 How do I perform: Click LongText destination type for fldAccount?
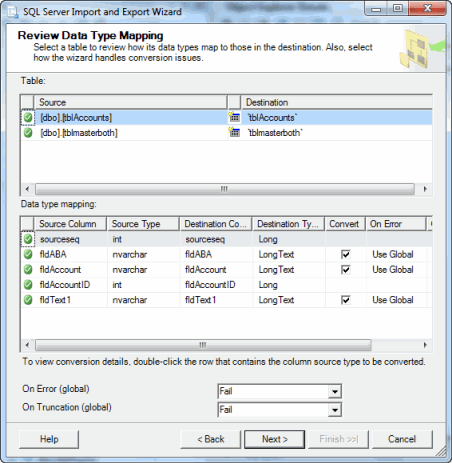pos(289,269)
